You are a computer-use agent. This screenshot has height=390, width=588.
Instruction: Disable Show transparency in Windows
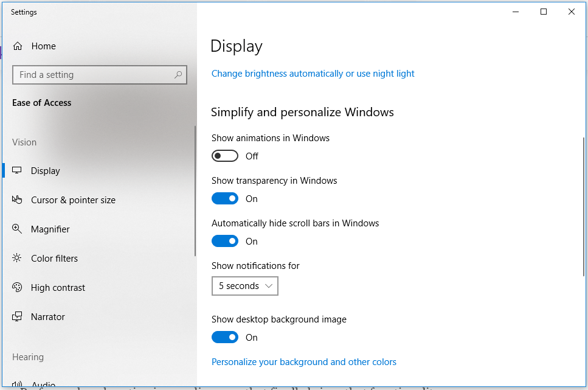[225, 198]
